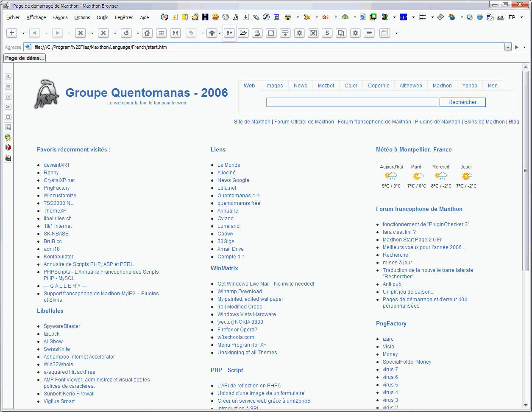Click the radioactive symbol plugin icon
Image resolution: width=532 pixels, height=412 pixels.
[x=288, y=17]
